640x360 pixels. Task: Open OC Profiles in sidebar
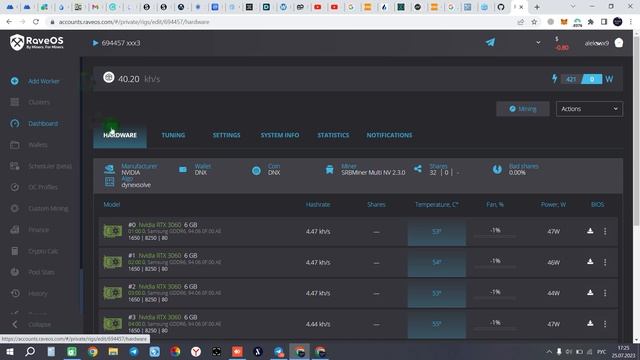[x=34, y=187]
